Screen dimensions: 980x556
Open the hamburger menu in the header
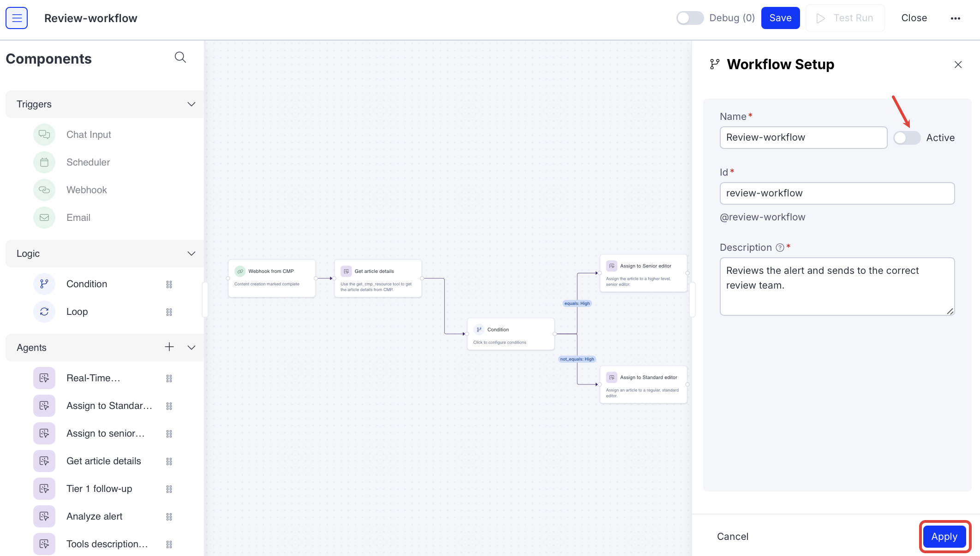[x=17, y=18]
